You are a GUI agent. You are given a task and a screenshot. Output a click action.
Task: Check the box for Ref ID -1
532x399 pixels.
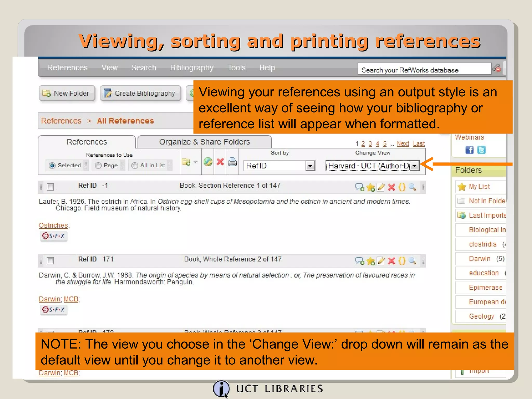point(50,187)
